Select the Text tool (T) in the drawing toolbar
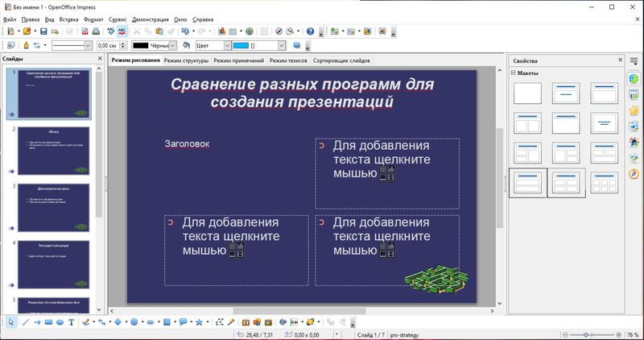The image size is (644, 340). coord(71,322)
